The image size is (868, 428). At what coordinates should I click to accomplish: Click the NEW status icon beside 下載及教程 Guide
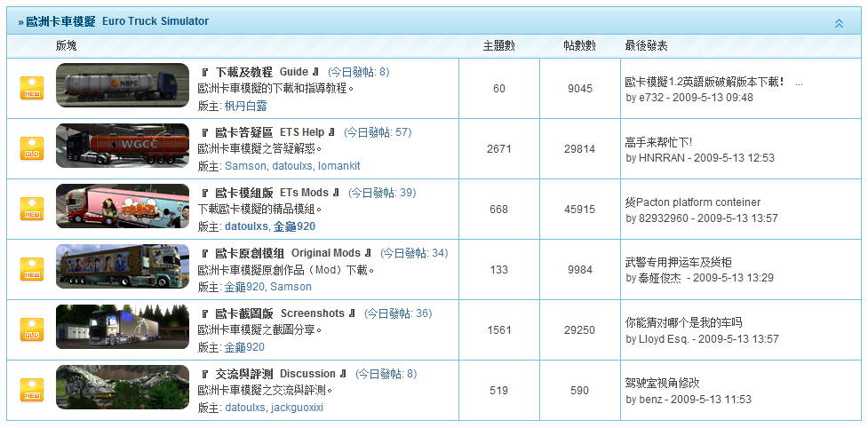coord(32,88)
